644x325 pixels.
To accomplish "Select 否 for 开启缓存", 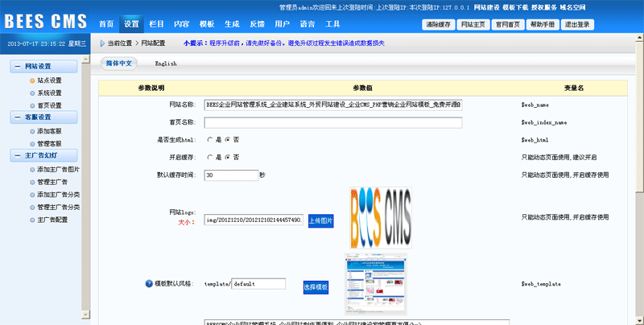I will (x=228, y=157).
